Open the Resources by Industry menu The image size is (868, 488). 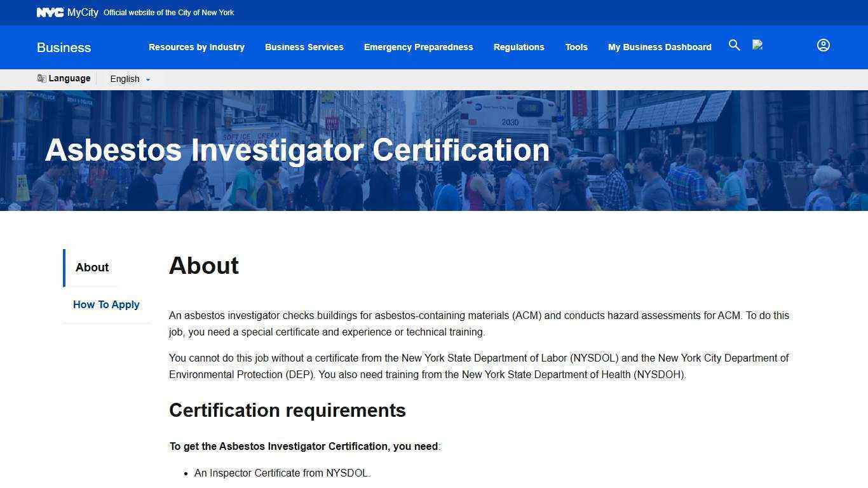click(x=196, y=47)
